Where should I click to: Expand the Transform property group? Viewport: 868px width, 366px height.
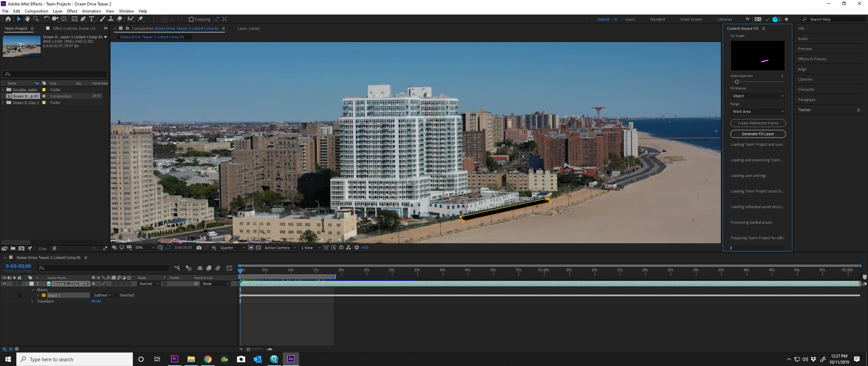[32, 301]
